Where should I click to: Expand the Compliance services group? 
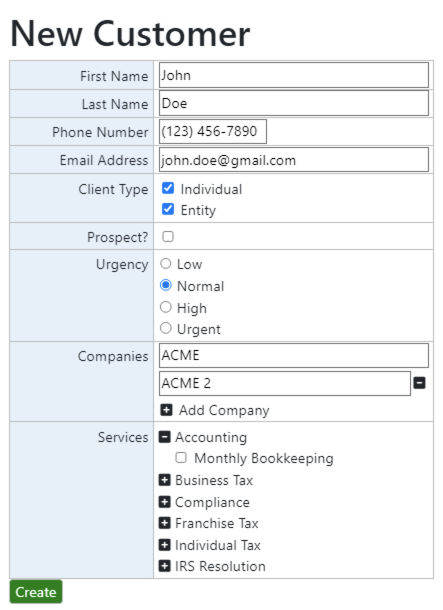165,502
